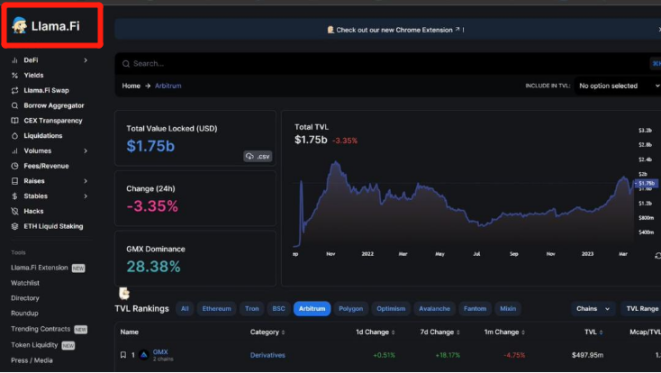Viewport: 661px width, 373px height.
Task: Click the Borrow Aggregator magnifier icon
Action: 15,106
